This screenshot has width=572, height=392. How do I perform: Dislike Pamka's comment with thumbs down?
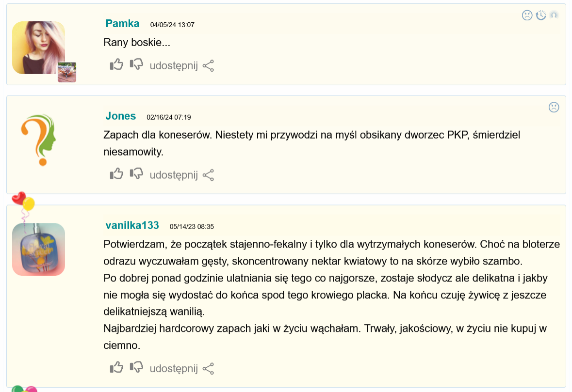[136, 64]
